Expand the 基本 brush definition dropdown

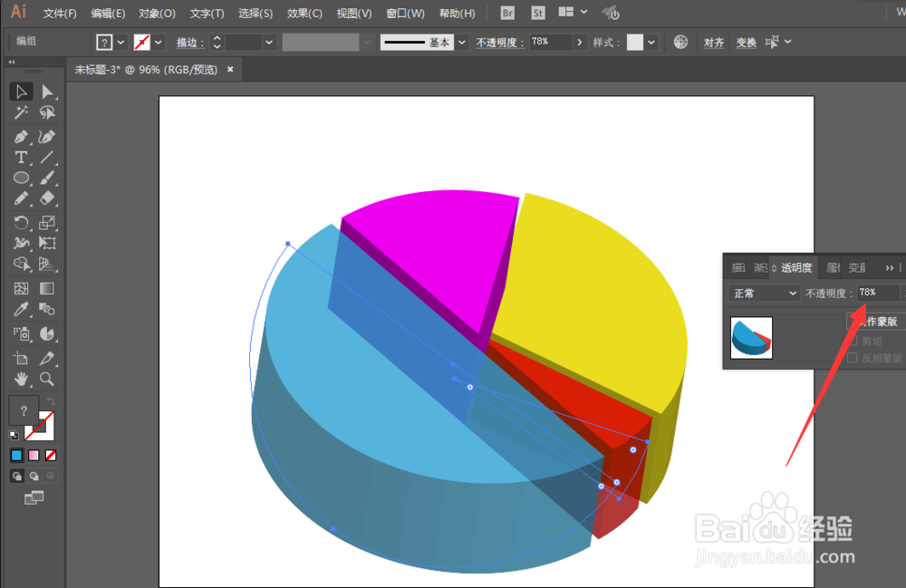pyautogui.click(x=462, y=43)
